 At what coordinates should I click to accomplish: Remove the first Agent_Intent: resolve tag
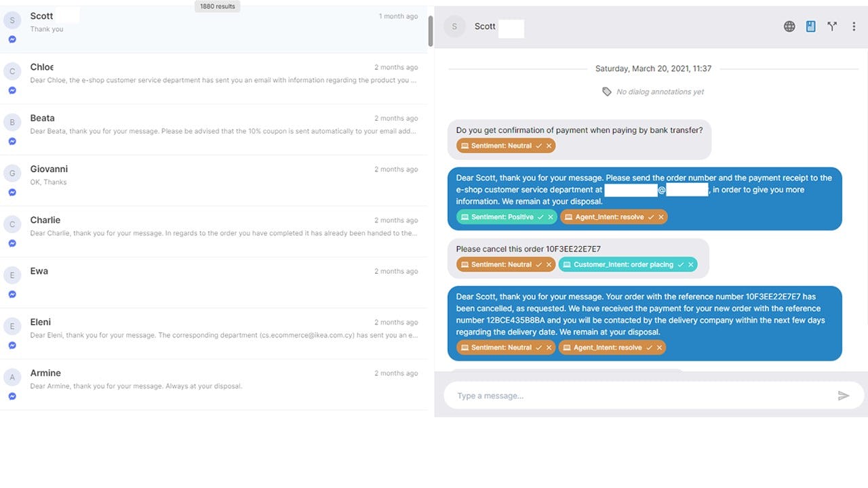click(661, 217)
